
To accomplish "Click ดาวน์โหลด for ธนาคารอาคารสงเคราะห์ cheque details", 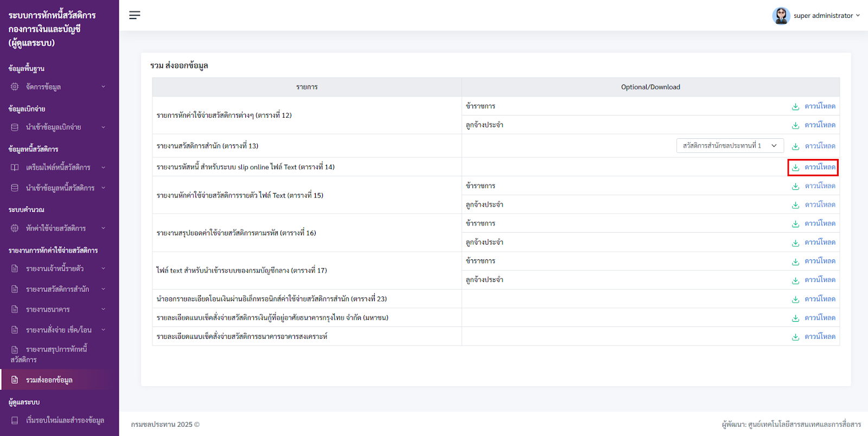I will [x=820, y=337].
